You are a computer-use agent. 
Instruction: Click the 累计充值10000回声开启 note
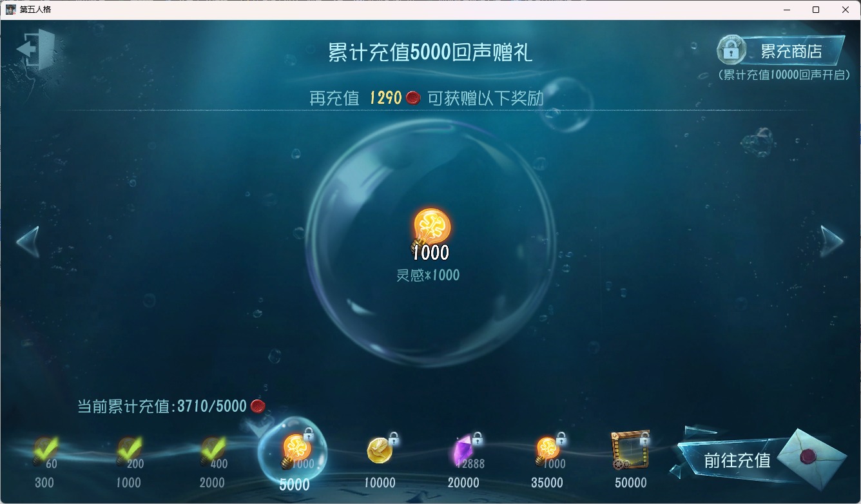[x=783, y=75]
